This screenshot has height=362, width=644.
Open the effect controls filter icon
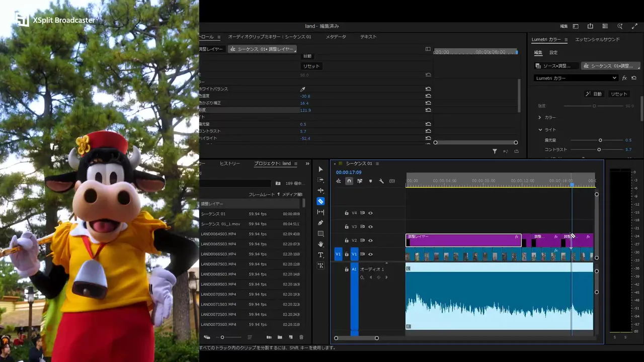[x=495, y=151]
